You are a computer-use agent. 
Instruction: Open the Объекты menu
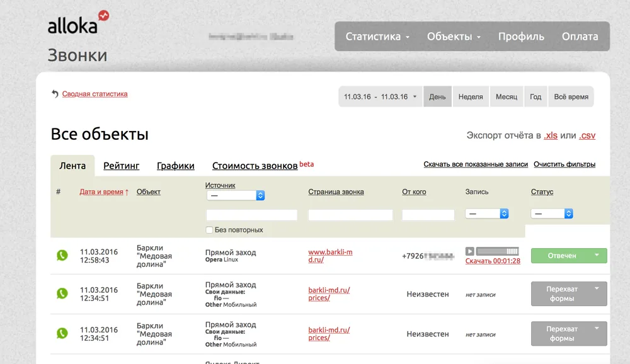tap(454, 37)
